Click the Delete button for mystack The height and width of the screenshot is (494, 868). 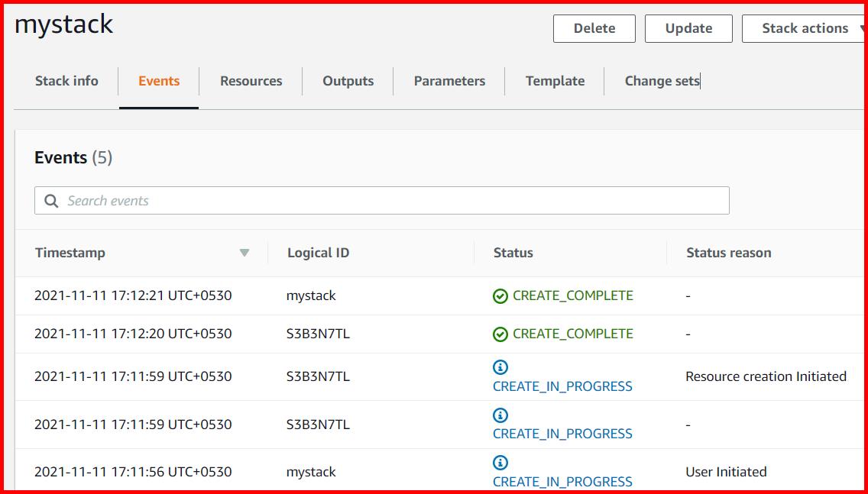[594, 28]
